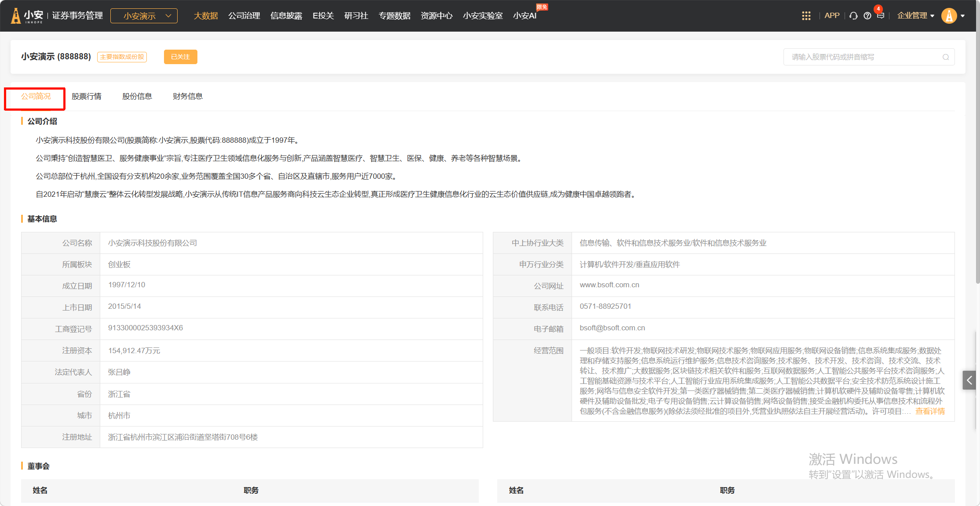Toggle the 已关注 follow button
Image resolution: width=980 pixels, height=506 pixels.
pos(180,57)
